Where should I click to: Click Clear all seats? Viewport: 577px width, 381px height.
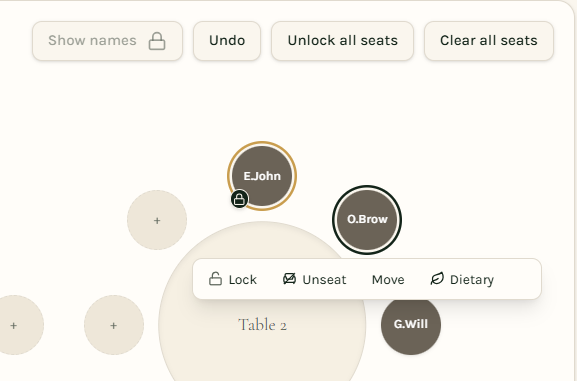tap(489, 41)
